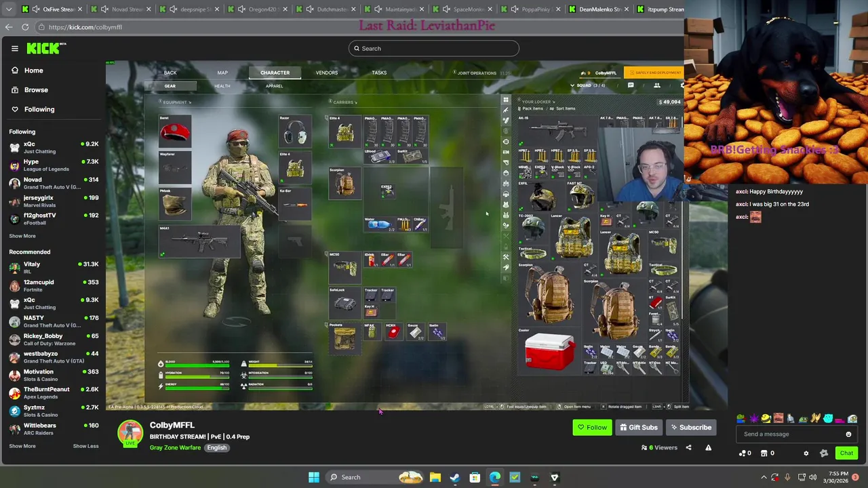Switch to the itzpump Stream tab
Viewport: 868px width, 488px height.
click(x=660, y=9)
